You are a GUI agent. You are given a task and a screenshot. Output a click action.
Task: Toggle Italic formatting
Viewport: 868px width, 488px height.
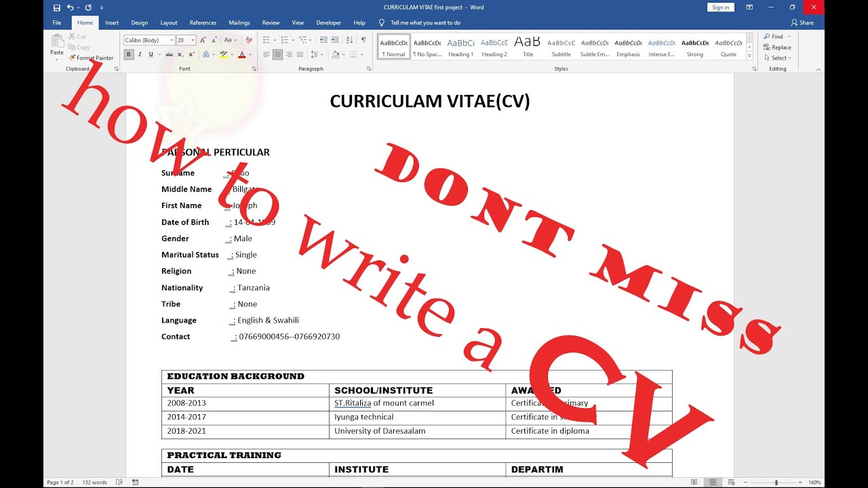[140, 54]
